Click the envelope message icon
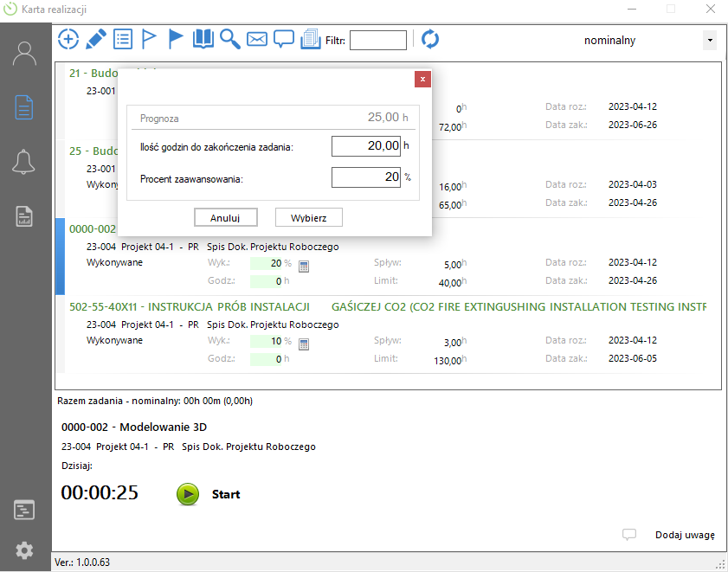728x572 pixels. pyautogui.click(x=256, y=39)
